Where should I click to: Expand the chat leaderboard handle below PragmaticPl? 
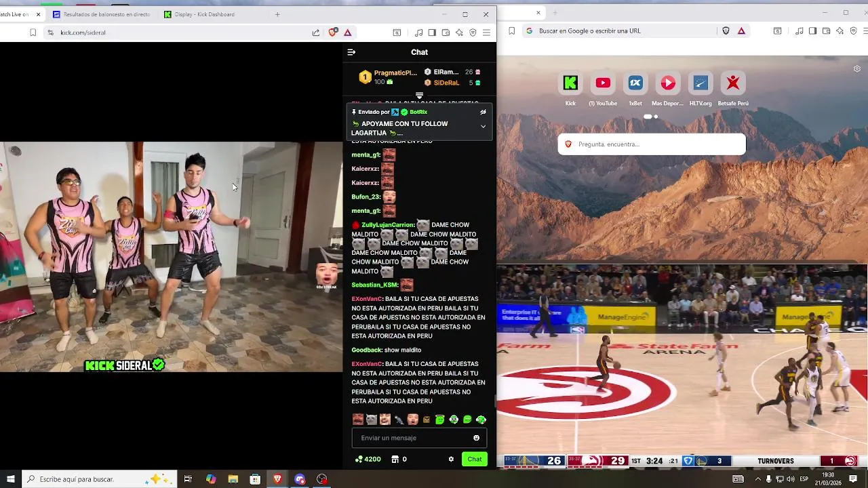pyautogui.click(x=419, y=96)
